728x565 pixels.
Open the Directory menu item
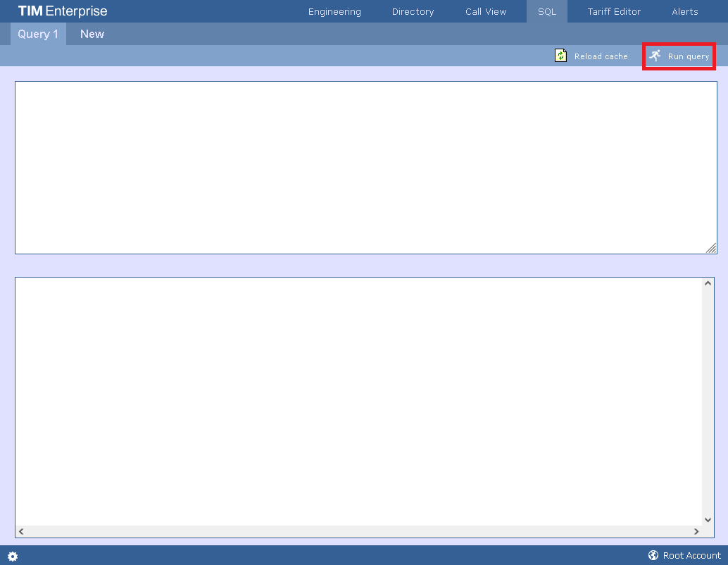point(413,11)
